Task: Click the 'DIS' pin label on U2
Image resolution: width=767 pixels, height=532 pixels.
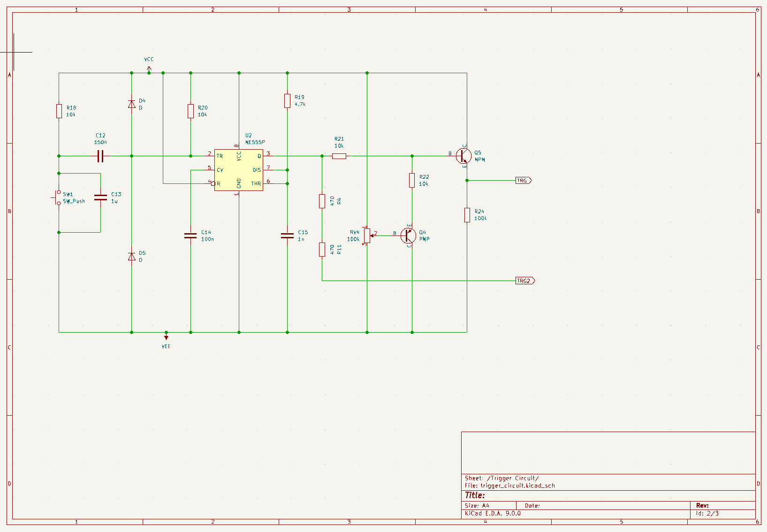Action: point(257,170)
